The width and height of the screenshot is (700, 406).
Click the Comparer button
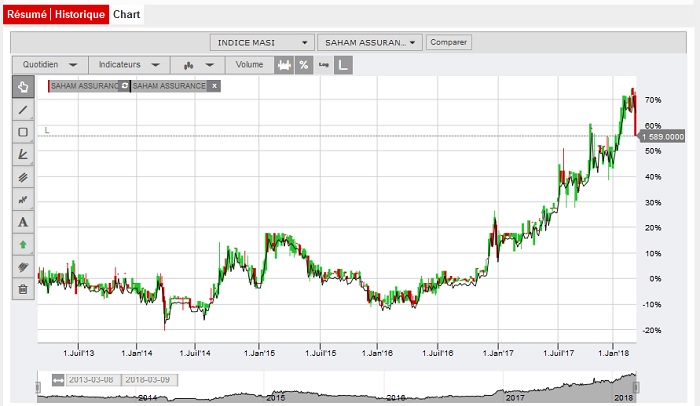pos(448,43)
